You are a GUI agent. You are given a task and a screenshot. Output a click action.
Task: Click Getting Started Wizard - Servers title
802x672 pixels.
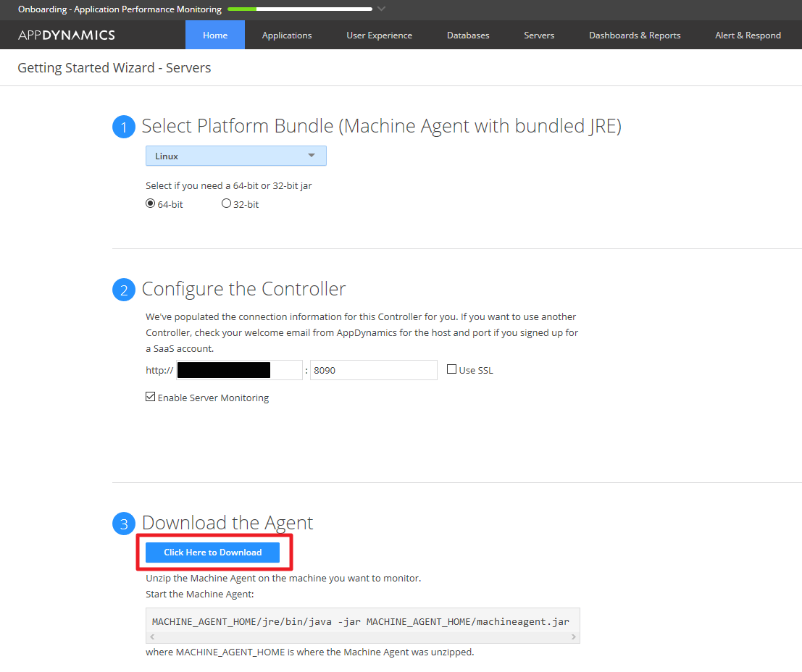[114, 67]
